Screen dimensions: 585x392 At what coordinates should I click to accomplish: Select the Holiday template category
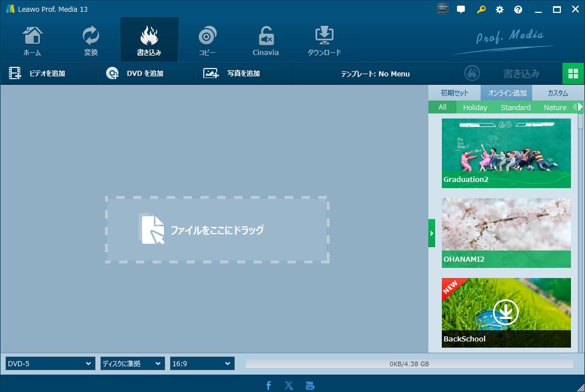[475, 107]
